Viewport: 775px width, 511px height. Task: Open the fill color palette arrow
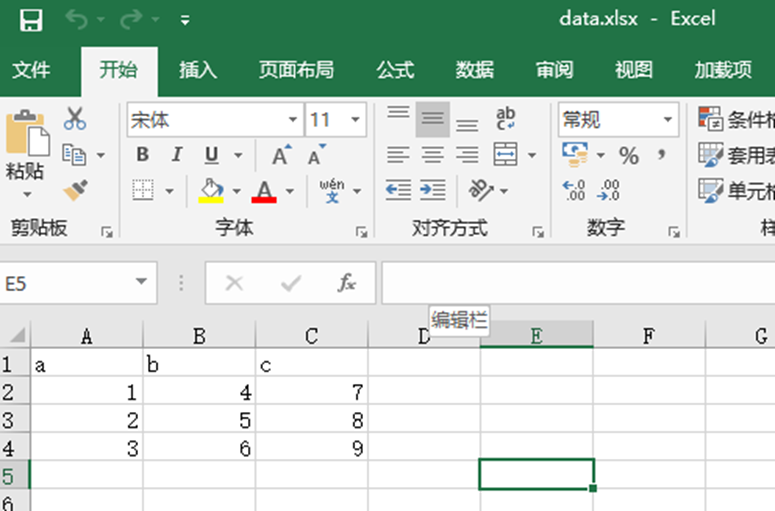tap(237, 191)
